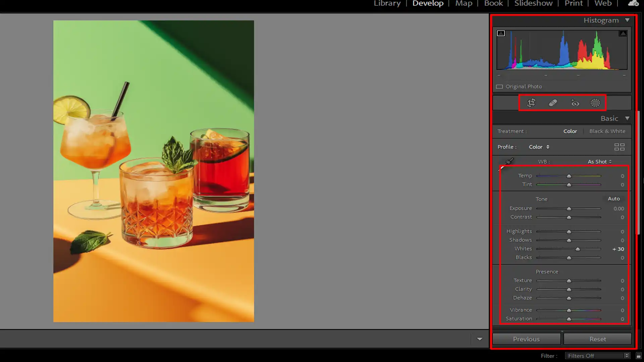
Task: Select the Red Eye Correction tool
Action: 575,103
